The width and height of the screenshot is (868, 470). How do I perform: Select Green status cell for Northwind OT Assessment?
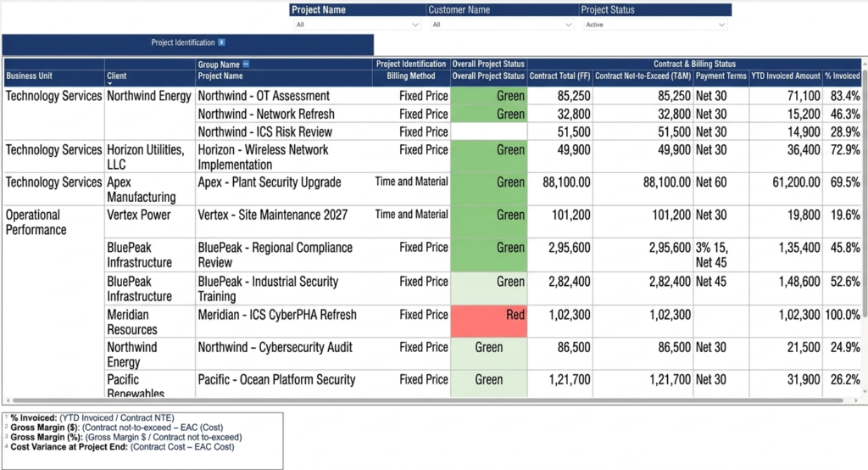coord(489,96)
